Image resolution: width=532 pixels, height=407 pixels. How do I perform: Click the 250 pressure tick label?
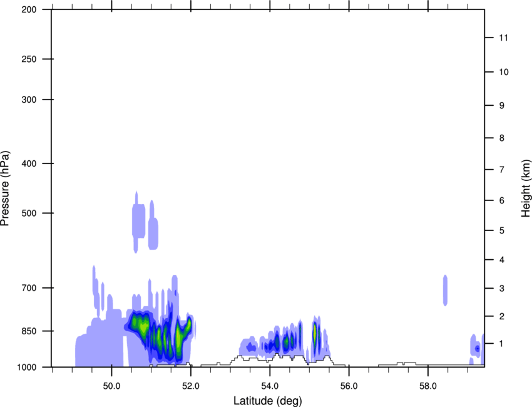29,59
